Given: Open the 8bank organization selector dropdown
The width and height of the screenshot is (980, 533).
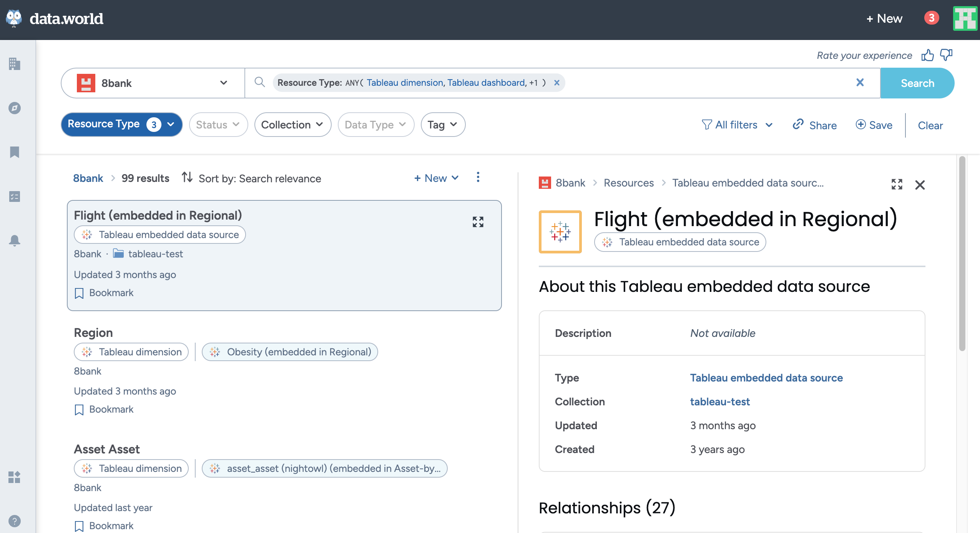Looking at the screenshot, I should [x=153, y=83].
